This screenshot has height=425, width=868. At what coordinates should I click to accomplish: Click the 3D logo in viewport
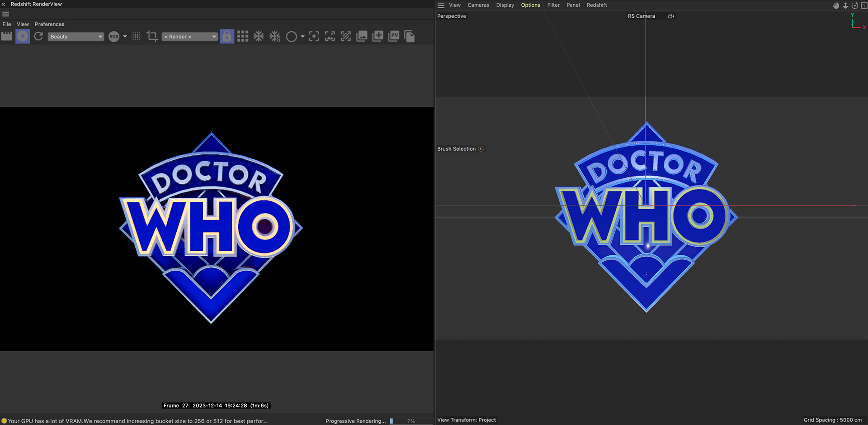pyautogui.click(x=646, y=217)
